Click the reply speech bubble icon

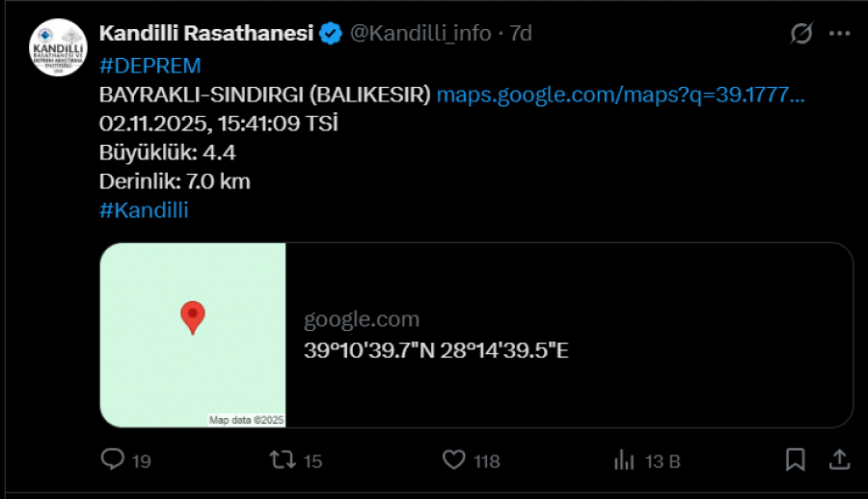point(114,459)
